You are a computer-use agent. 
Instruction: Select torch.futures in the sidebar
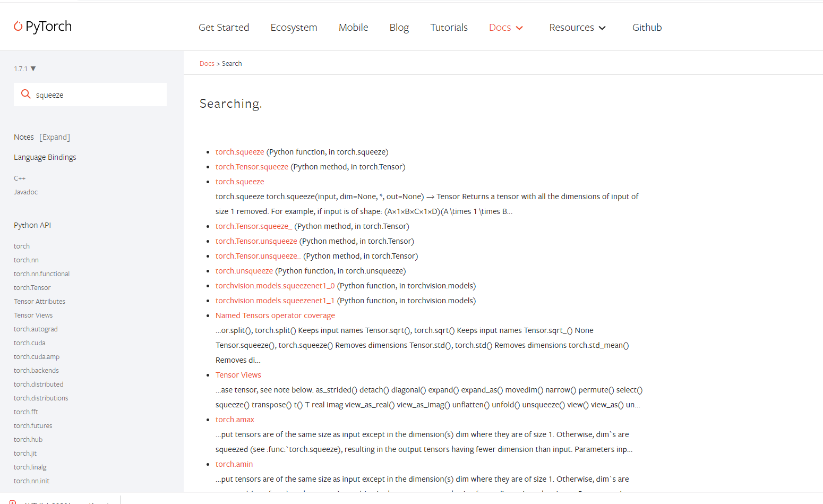[33, 426]
